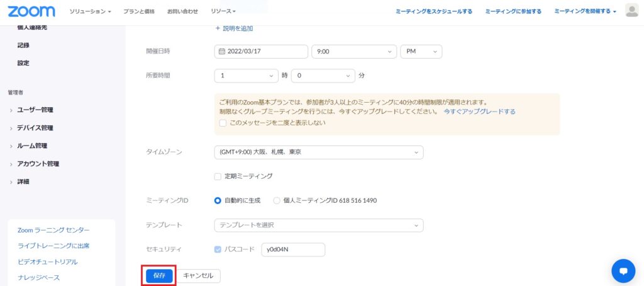Image resolution: width=644 pixels, height=286 pixels.
Task: Click the Zoom logo
Action: [x=31, y=11]
